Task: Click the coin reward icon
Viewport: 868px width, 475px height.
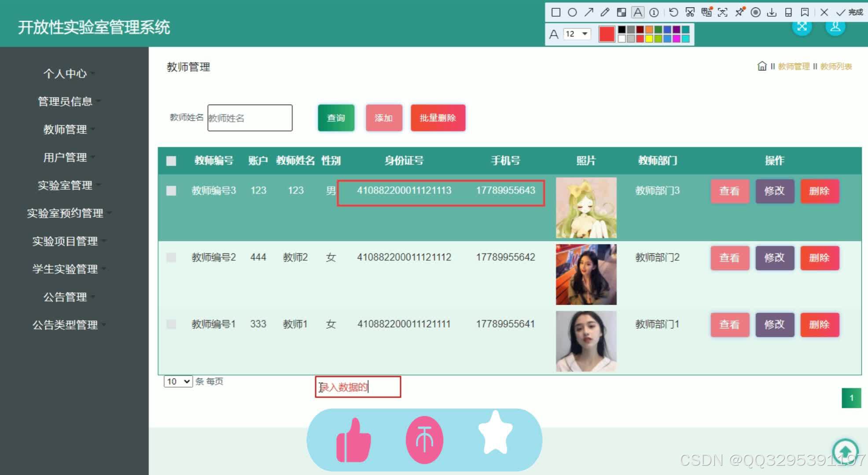Action: (x=424, y=440)
